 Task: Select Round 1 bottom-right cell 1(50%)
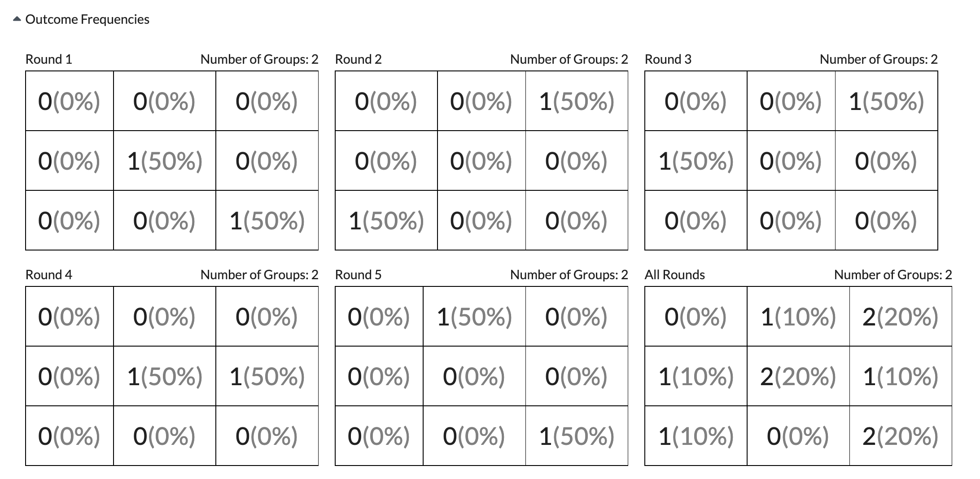click(267, 220)
